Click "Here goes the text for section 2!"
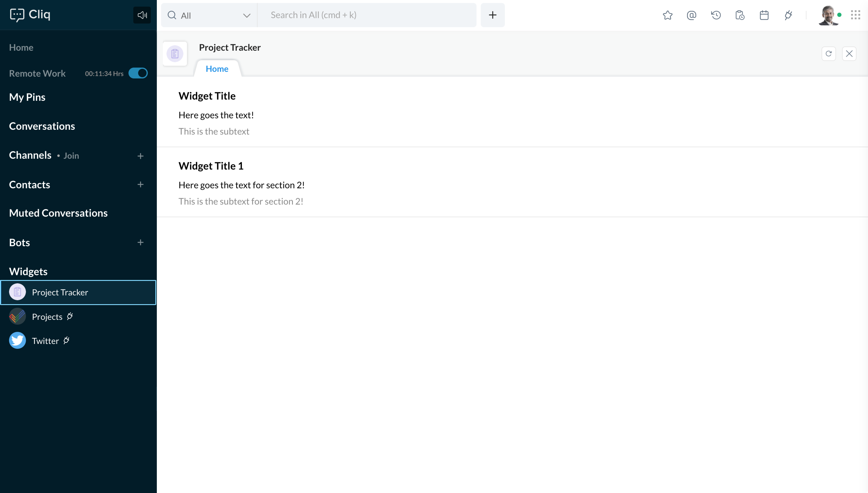Screen dimensions: 868x493 242,185
